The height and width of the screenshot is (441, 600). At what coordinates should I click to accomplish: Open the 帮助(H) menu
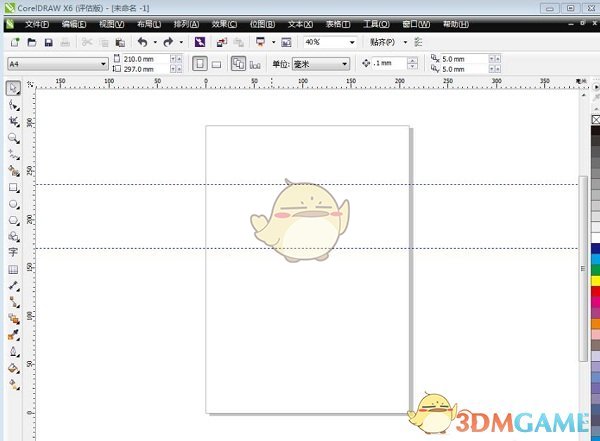pos(456,24)
